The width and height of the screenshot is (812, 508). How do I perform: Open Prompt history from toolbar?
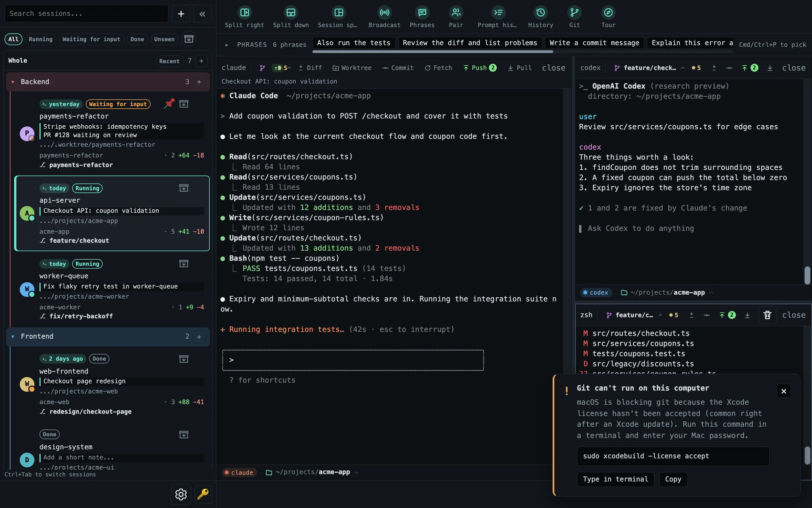(x=497, y=16)
